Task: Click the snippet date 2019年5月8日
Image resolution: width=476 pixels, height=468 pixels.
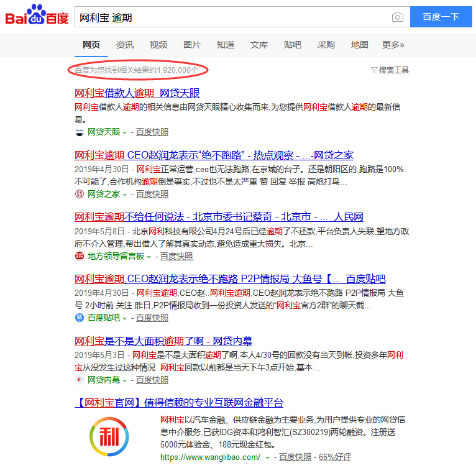Action: 99,231
